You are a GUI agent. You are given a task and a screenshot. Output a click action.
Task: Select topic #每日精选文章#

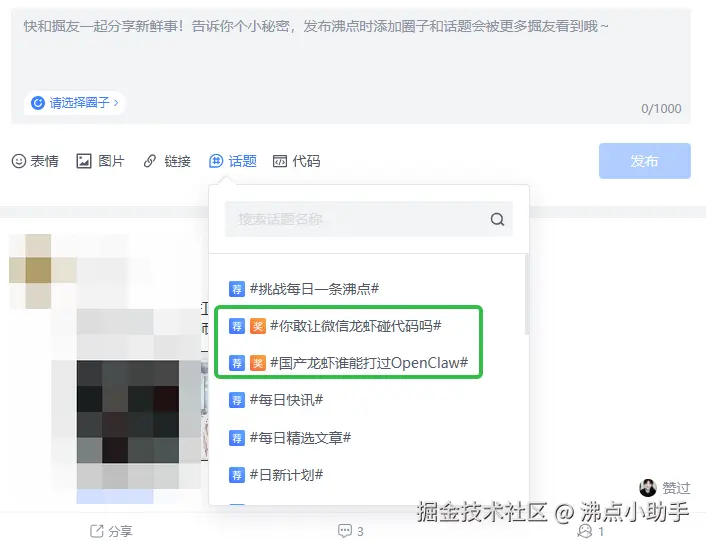(x=300, y=437)
